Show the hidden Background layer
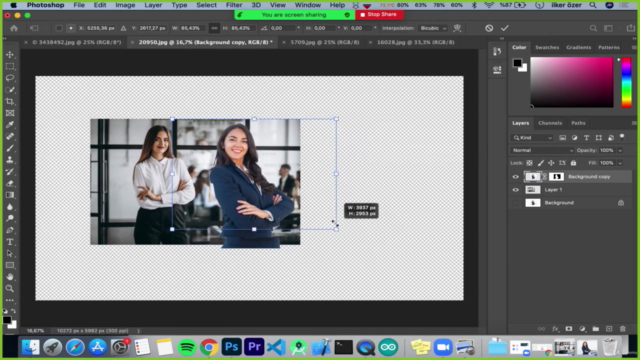The height and width of the screenshot is (360, 640). point(516,203)
